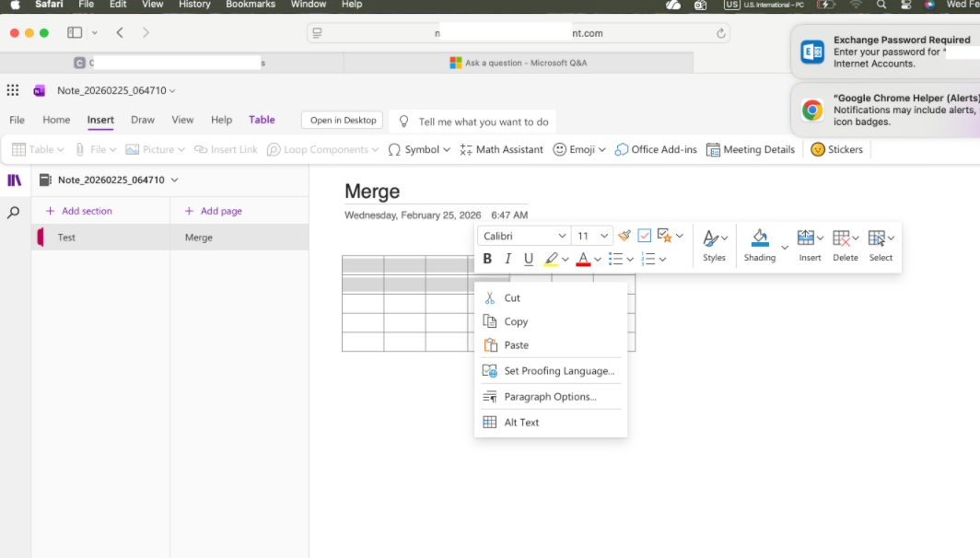The width and height of the screenshot is (980, 558).
Task: Expand bullet list style options
Action: (630, 260)
